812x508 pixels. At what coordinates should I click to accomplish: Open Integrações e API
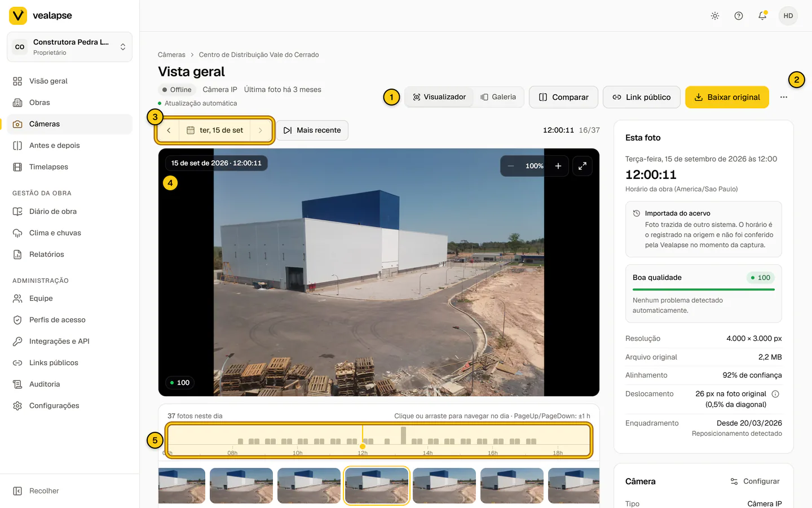click(x=69, y=341)
